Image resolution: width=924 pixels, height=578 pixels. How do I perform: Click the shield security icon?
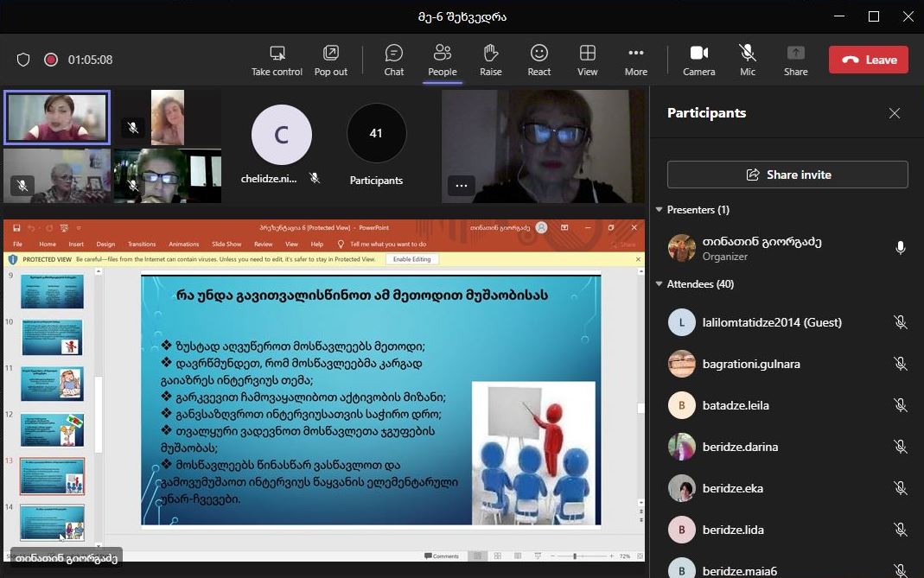click(x=23, y=60)
